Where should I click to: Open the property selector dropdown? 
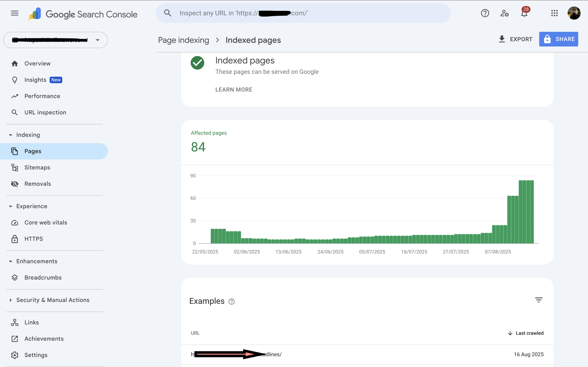(x=97, y=40)
